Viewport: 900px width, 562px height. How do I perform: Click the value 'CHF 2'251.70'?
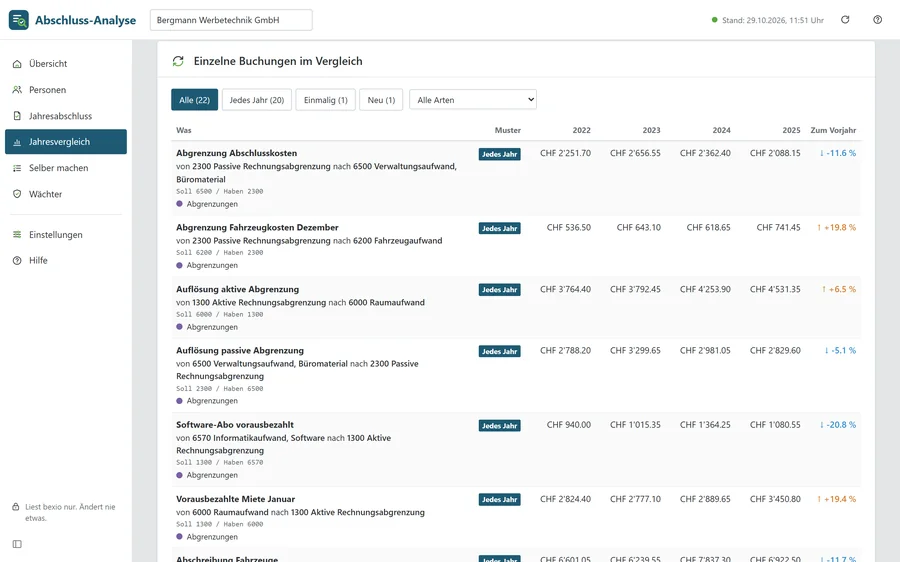point(565,153)
